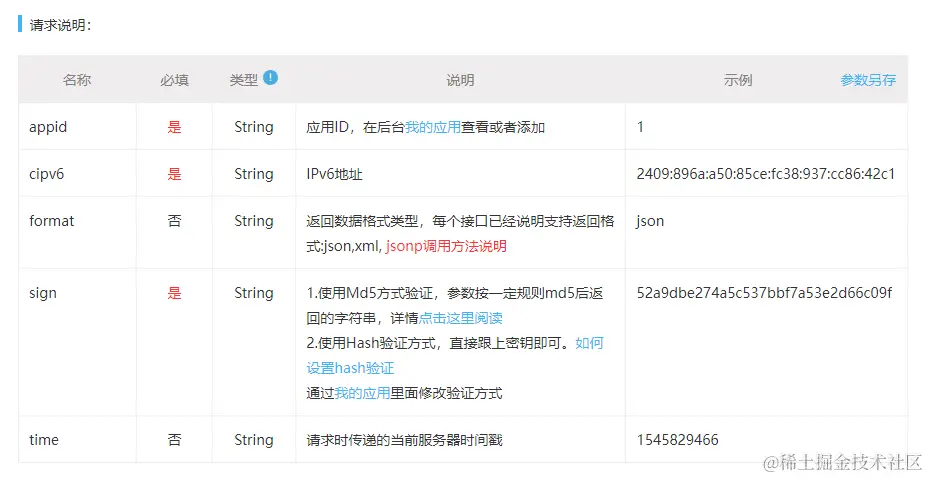929x479 pixels.
Task: Click the red jsonp调用方法说明 link
Action: [446, 246]
